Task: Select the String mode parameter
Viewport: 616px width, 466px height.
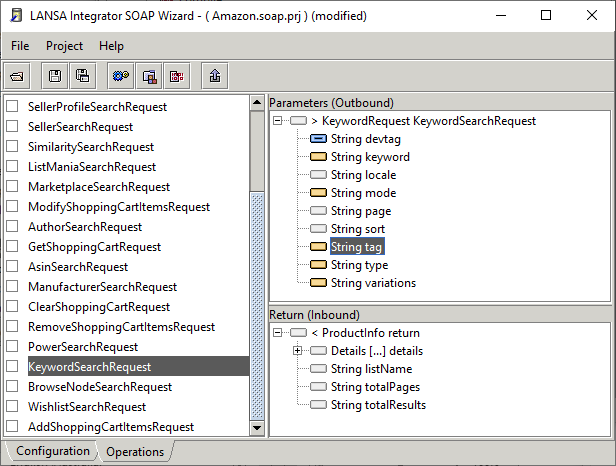Action: 363,193
